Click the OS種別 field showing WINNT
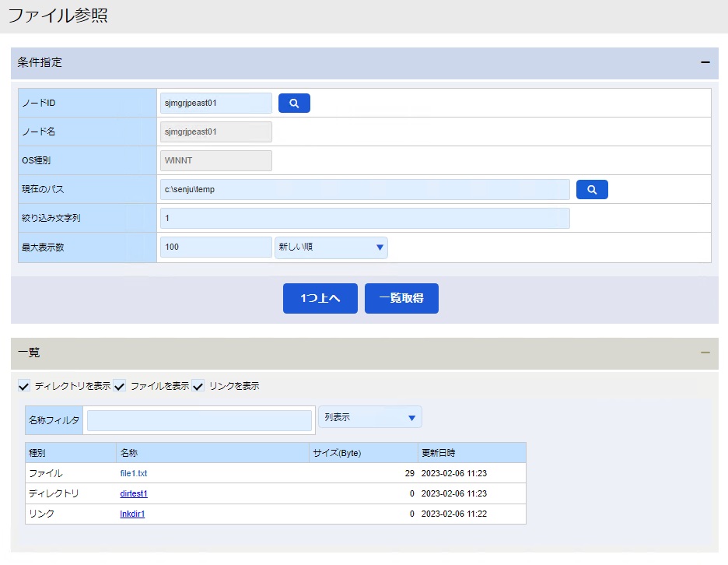Screen dimensions: 728x565 click(x=216, y=161)
